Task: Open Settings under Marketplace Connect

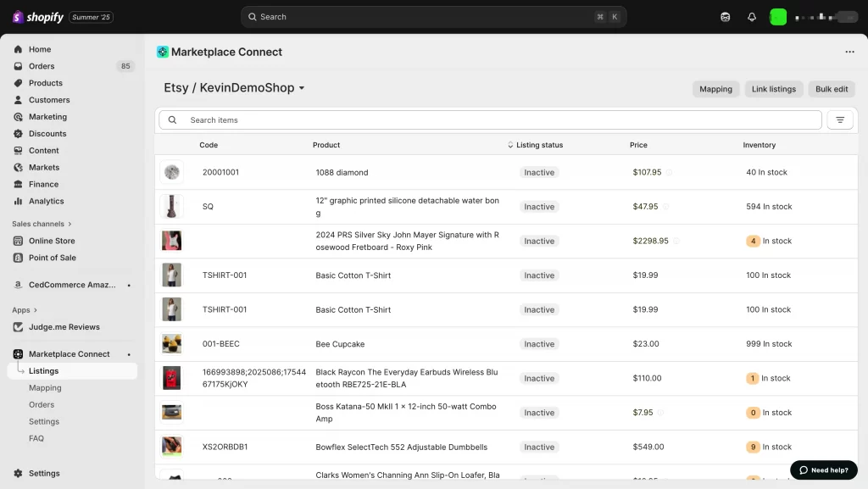Action: pyautogui.click(x=44, y=422)
